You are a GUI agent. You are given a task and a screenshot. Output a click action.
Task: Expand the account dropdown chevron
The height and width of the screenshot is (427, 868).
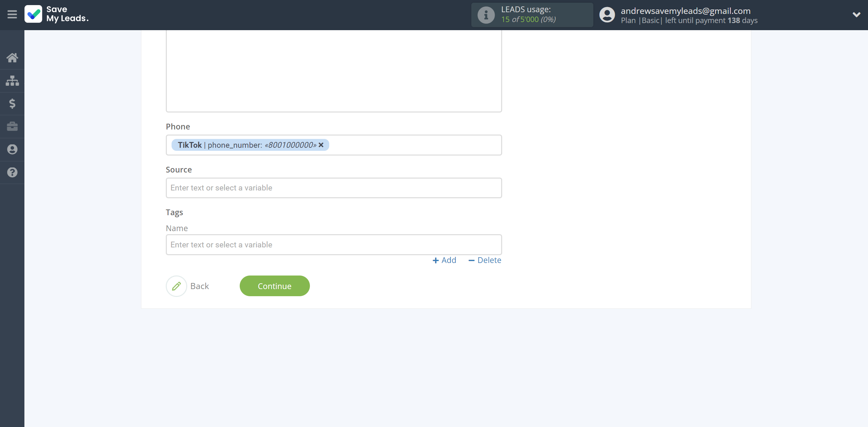pyautogui.click(x=856, y=15)
